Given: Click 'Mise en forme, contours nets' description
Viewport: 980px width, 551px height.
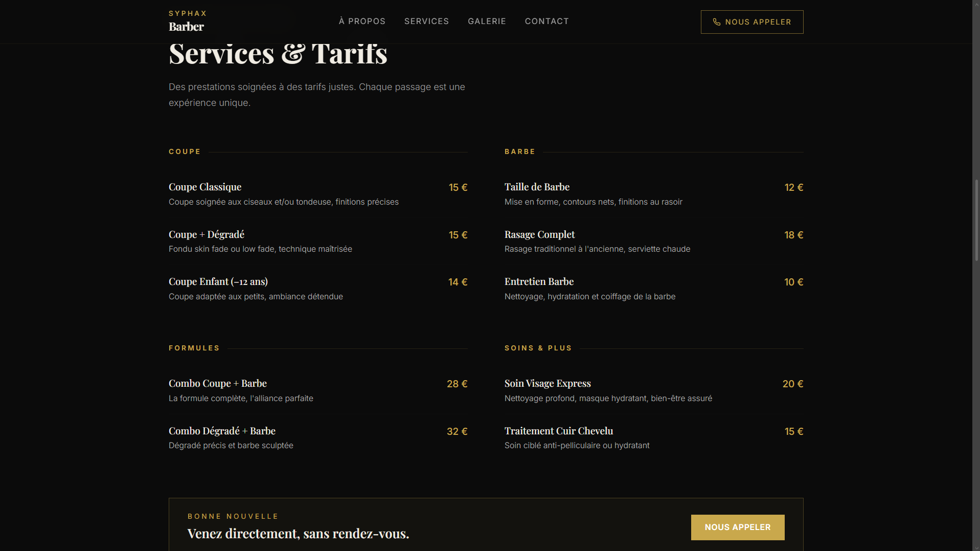Looking at the screenshot, I should [593, 202].
